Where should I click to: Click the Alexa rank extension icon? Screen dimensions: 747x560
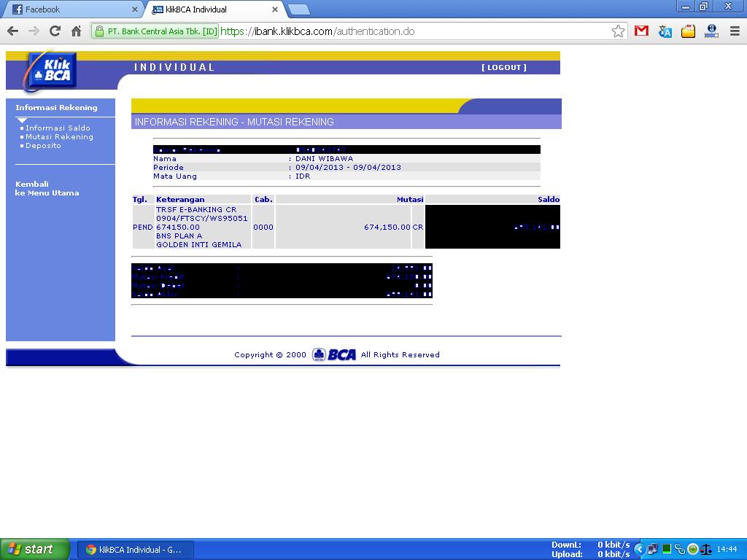click(711, 31)
